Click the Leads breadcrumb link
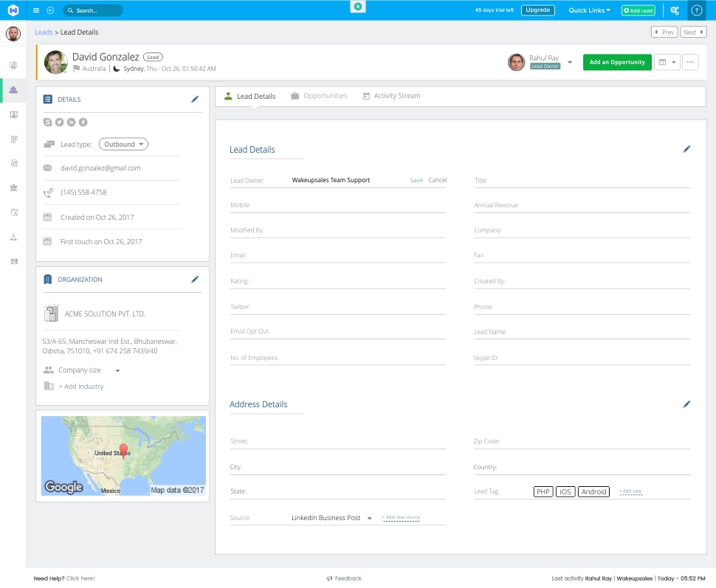Screen dimensions: 716x588 (x=44, y=32)
